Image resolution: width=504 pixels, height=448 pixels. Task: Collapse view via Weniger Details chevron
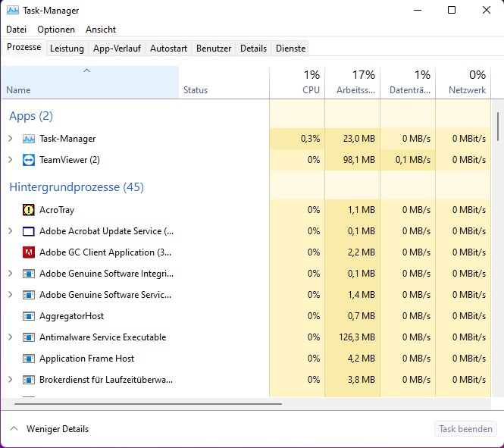point(14,428)
